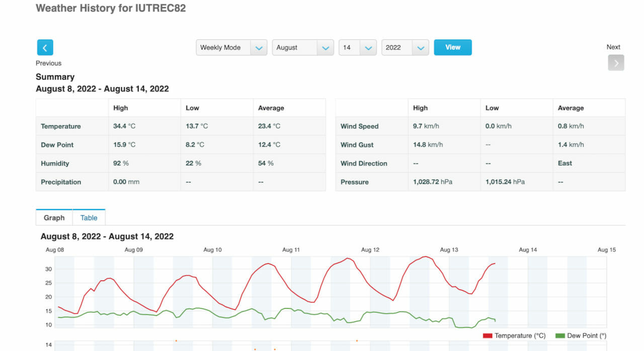
Task: Click the Aug 11 marker on chart axis
Action: click(x=291, y=250)
